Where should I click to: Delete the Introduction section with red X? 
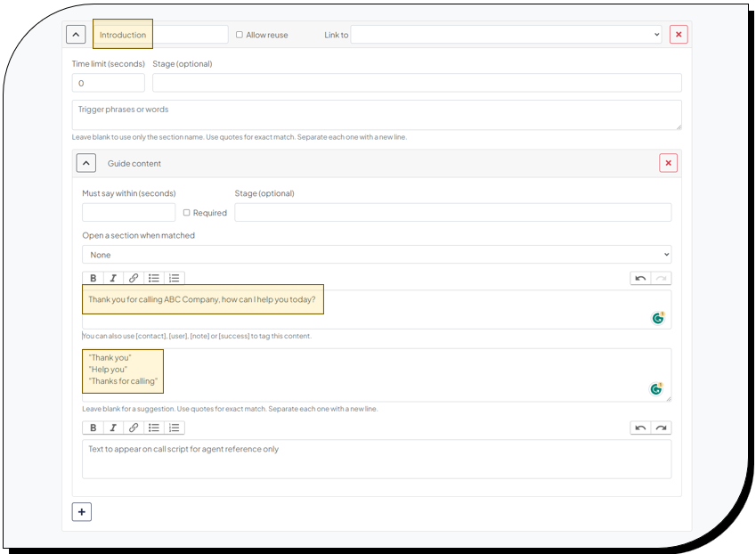click(x=679, y=35)
